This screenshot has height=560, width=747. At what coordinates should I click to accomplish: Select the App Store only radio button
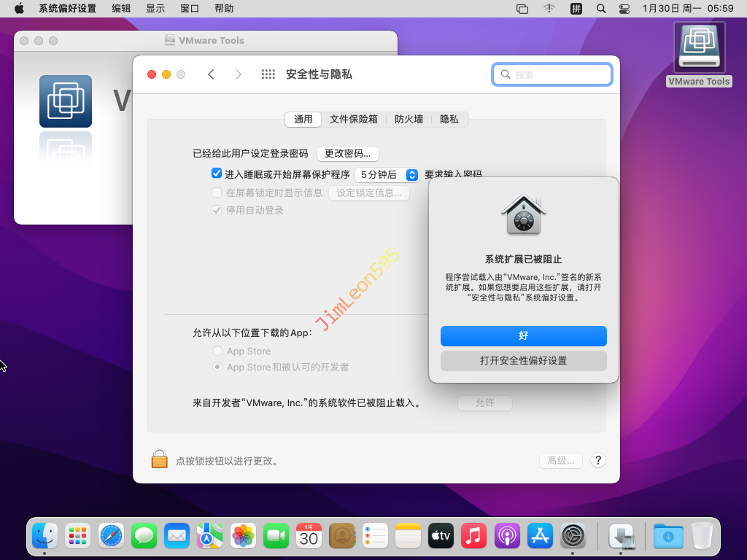point(217,351)
